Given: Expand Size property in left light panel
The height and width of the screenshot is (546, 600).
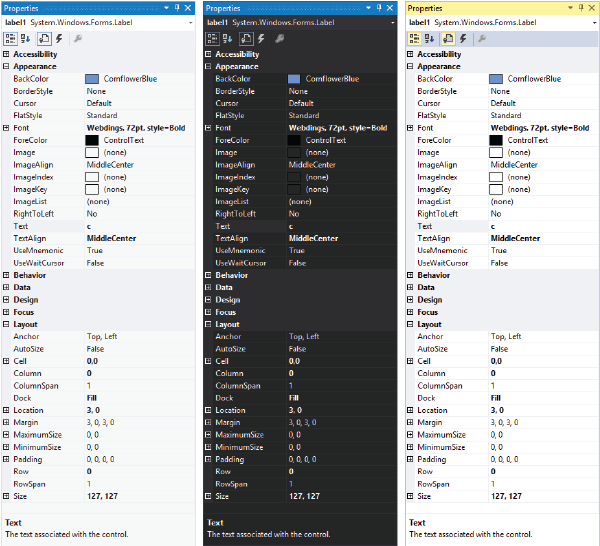Looking at the screenshot, I should pyautogui.click(x=6, y=496).
